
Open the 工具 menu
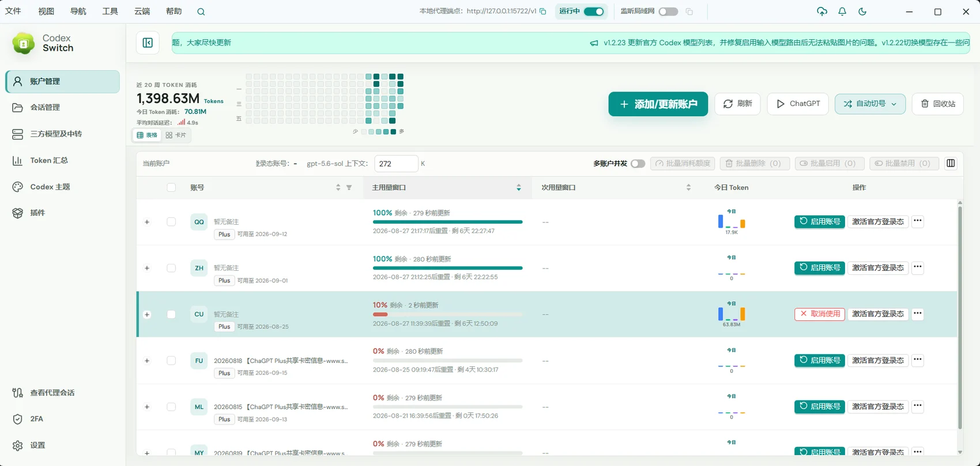coord(110,12)
